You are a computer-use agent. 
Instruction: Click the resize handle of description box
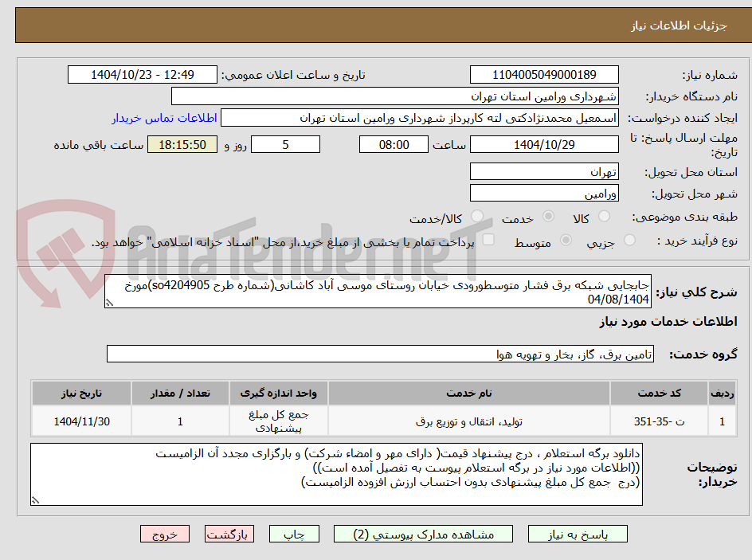[109, 303]
